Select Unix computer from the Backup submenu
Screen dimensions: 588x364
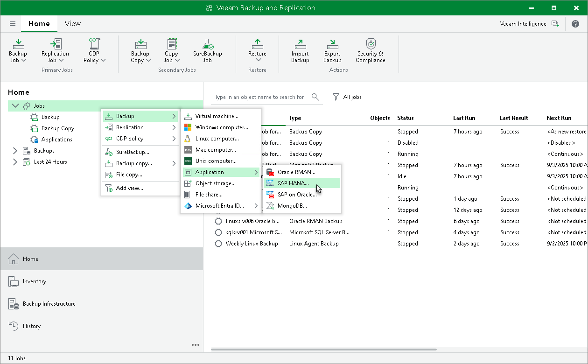[x=221, y=161]
